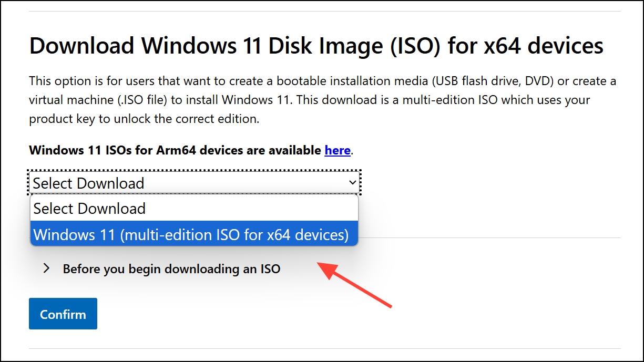The image size is (644, 362).
Task: Click the horizontal divider above the page heading
Action: pyautogui.click(x=325, y=11)
